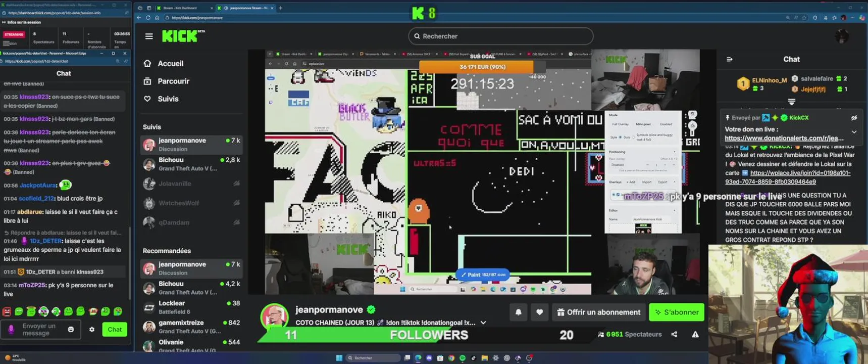This screenshot has height=364, width=868.
Task: Expand the chat leaderboard chevron
Action: (791, 102)
